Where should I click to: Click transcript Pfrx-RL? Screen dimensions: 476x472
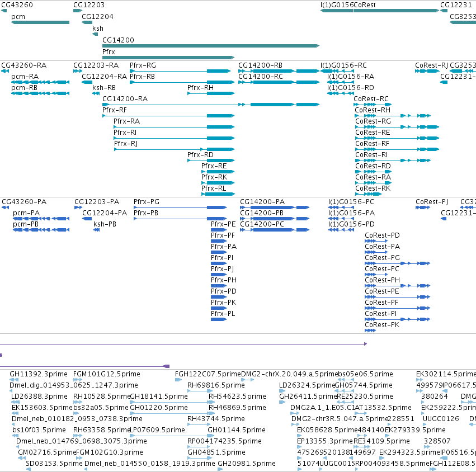tap(218, 194)
